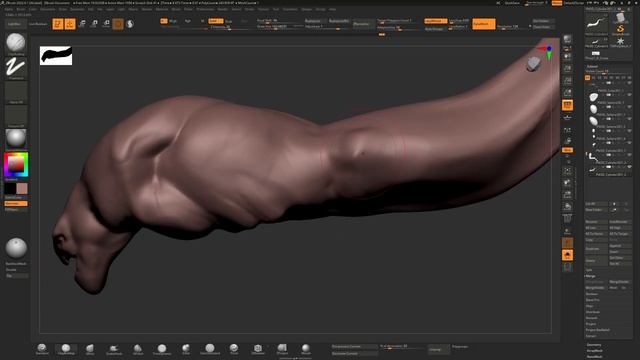Click the camera head view gizmo
640x360 pixels.
(x=533, y=64)
